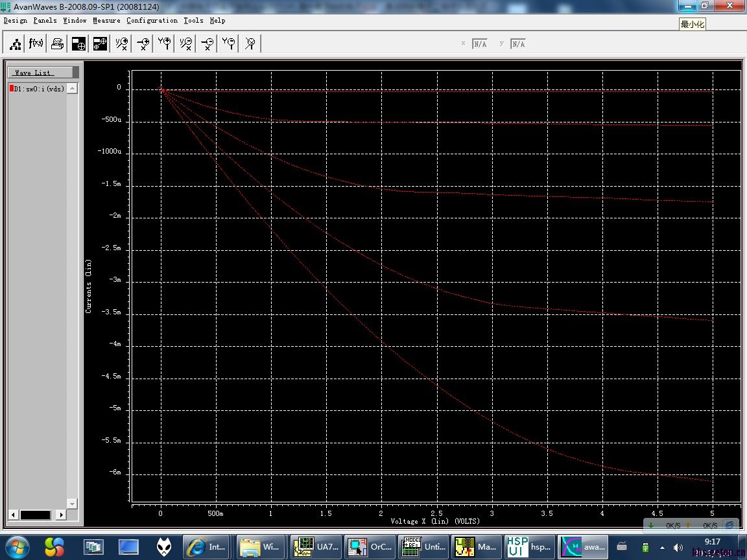This screenshot has width=747, height=560.
Task: Click the full unzoom icon
Action: (x=250, y=44)
